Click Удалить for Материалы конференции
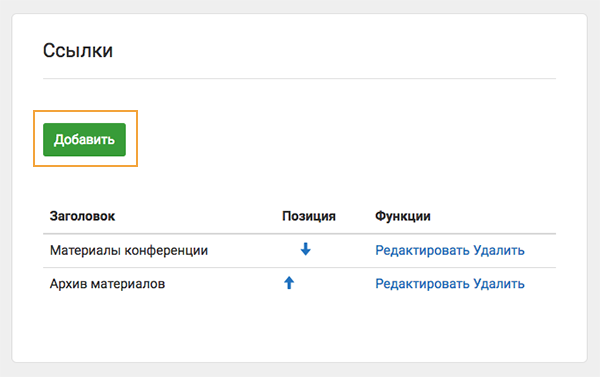Viewport: 600px width, 377px height. (499, 250)
